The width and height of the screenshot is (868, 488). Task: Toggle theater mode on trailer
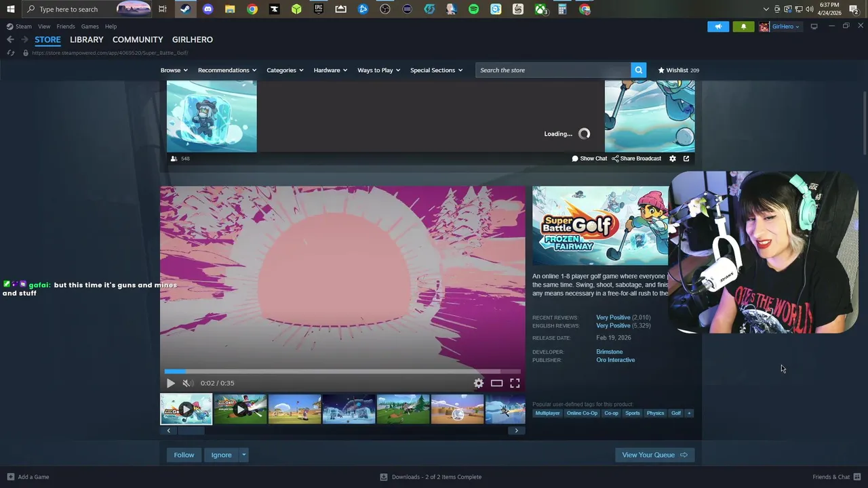pyautogui.click(x=496, y=383)
